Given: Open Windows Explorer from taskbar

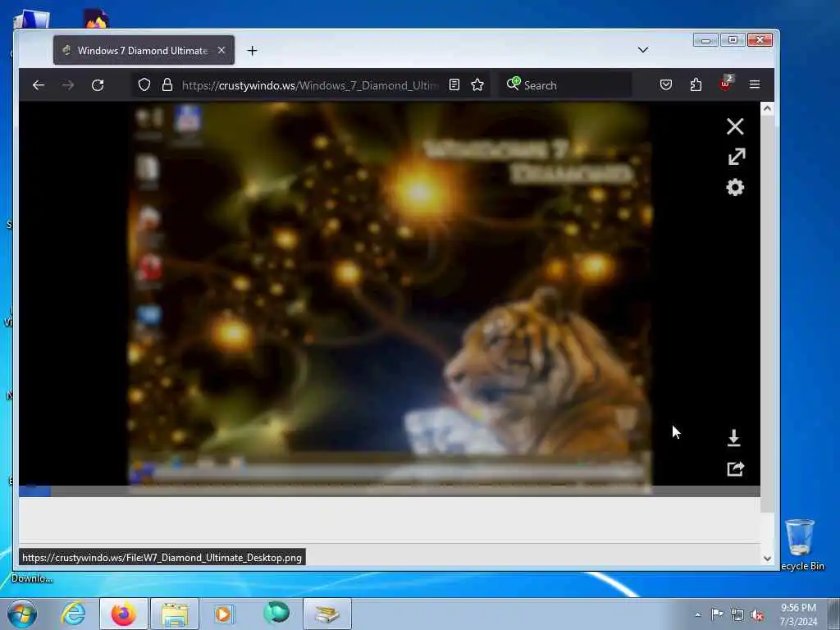Looking at the screenshot, I should click(x=175, y=614).
